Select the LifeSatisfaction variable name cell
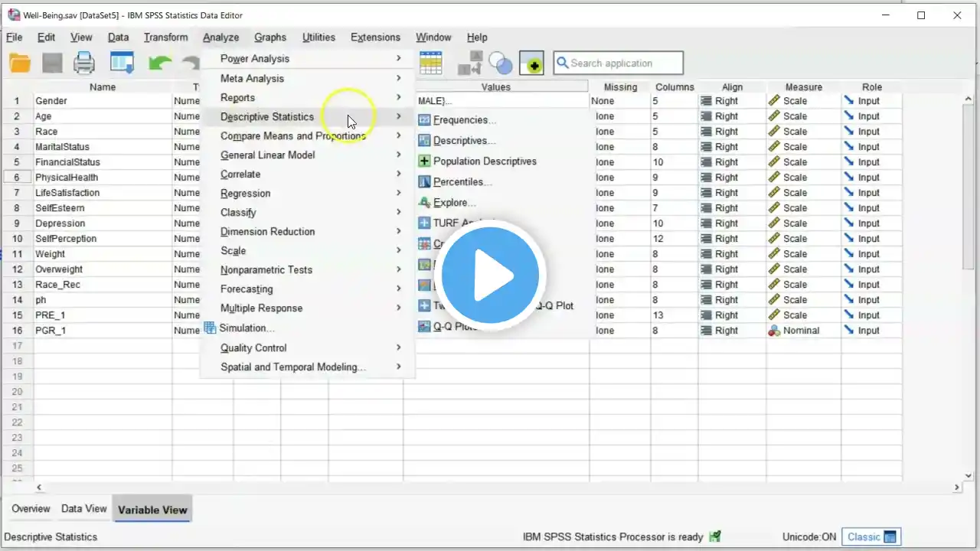980x551 pixels. click(103, 193)
